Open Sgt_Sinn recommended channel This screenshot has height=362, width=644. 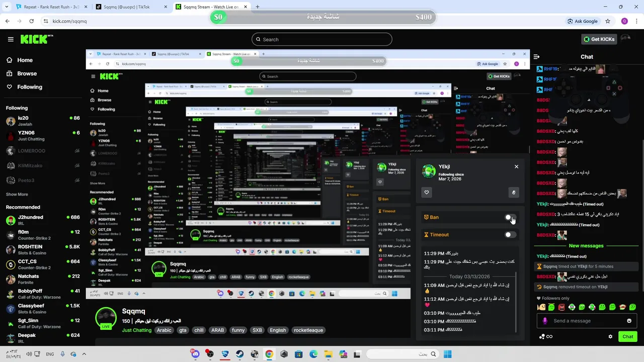[42, 323]
